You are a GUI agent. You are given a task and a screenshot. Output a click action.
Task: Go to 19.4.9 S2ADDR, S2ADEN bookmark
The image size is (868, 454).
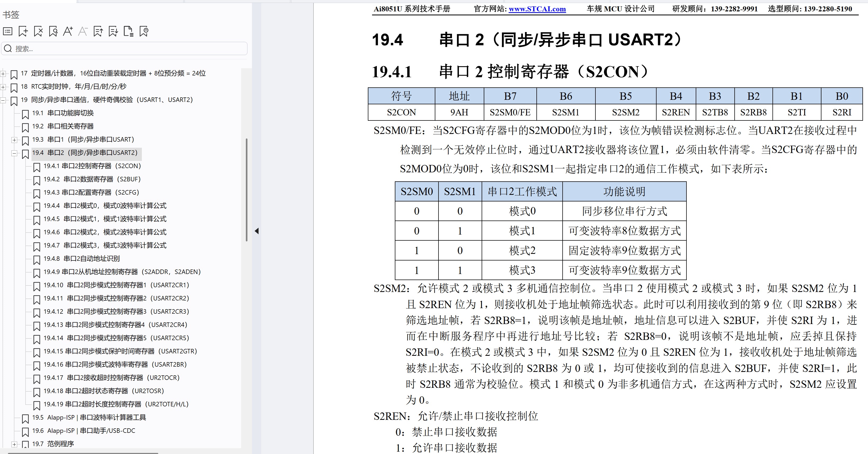tap(122, 272)
